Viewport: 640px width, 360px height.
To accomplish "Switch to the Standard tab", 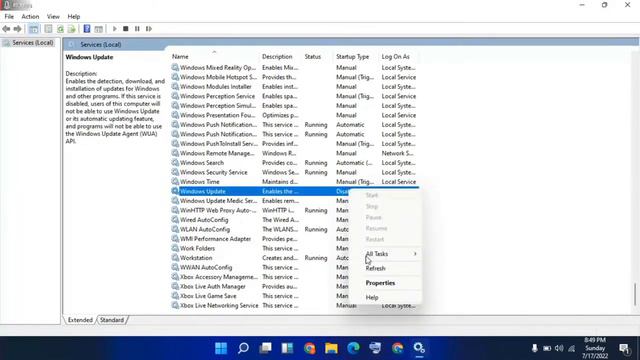I will coord(112,320).
